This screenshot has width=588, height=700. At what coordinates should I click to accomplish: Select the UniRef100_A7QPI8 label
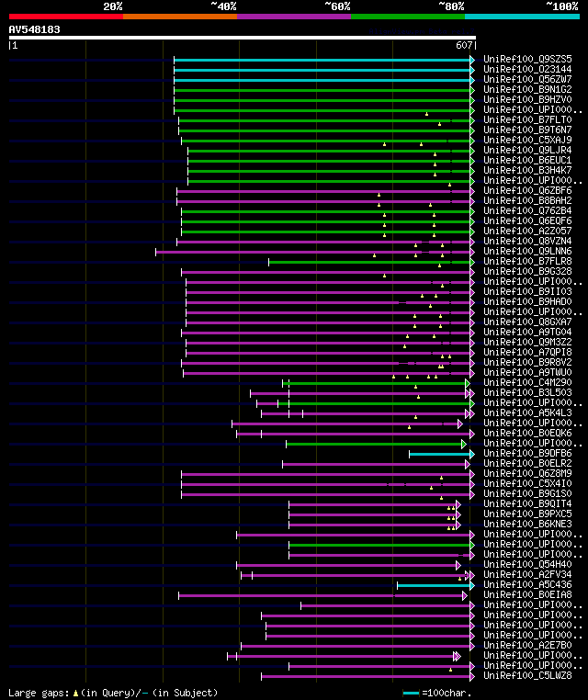[x=527, y=352]
